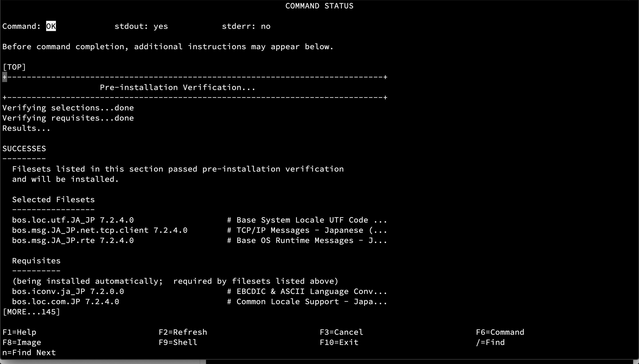Click F3=Cancel function key label

click(x=341, y=332)
